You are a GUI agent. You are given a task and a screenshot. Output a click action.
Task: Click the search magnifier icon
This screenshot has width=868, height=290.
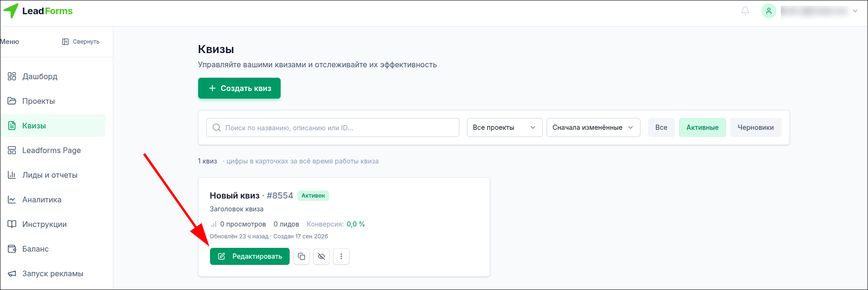[217, 127]
